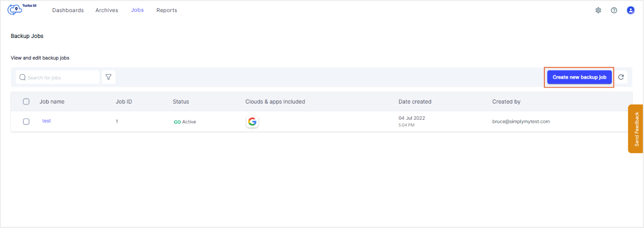The height and width of the screenshot is (228, 644).
Task: Click View and edit backup jobs text
Action: [40, 58]
